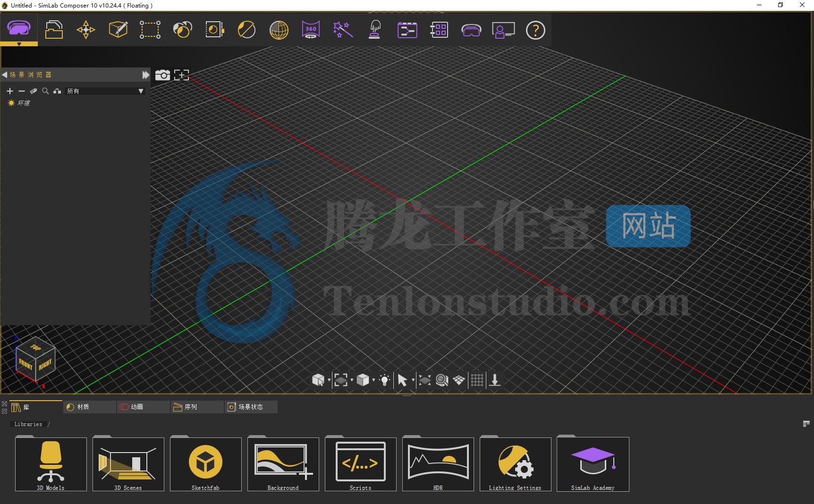This screenshot has width=814, height=504.
Task: Click the RIGHT face of view cube
Action: [x=45, y=364]
